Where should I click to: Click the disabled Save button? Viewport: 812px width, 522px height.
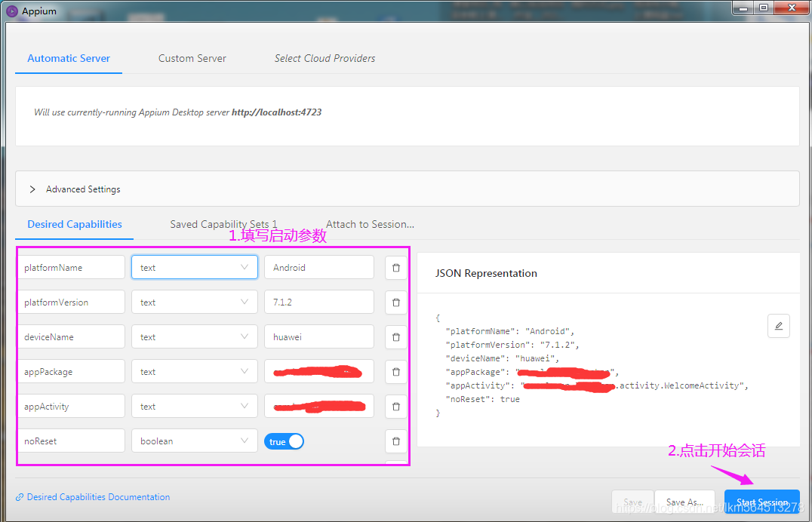pos(633,502)
